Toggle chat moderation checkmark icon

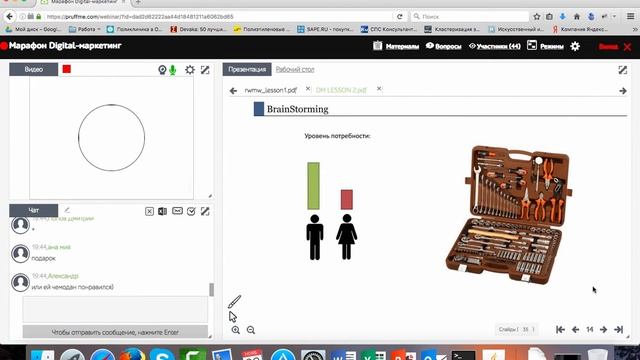click(x=191, y=211)
